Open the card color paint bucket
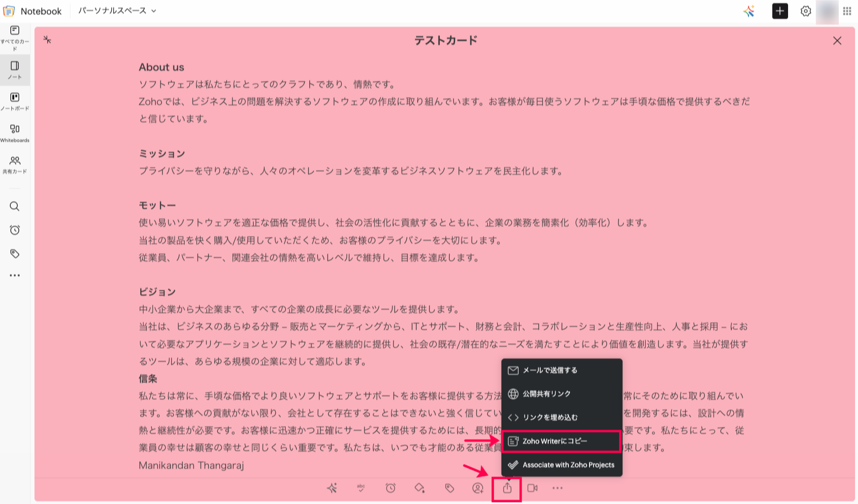The image size is (858, 504). (x=420, y=488)
